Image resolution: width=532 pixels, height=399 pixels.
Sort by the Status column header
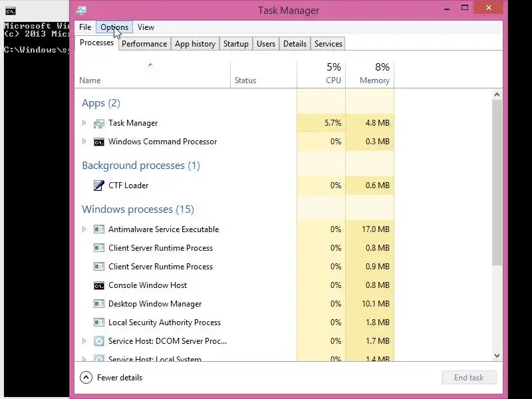pos(263,74)
